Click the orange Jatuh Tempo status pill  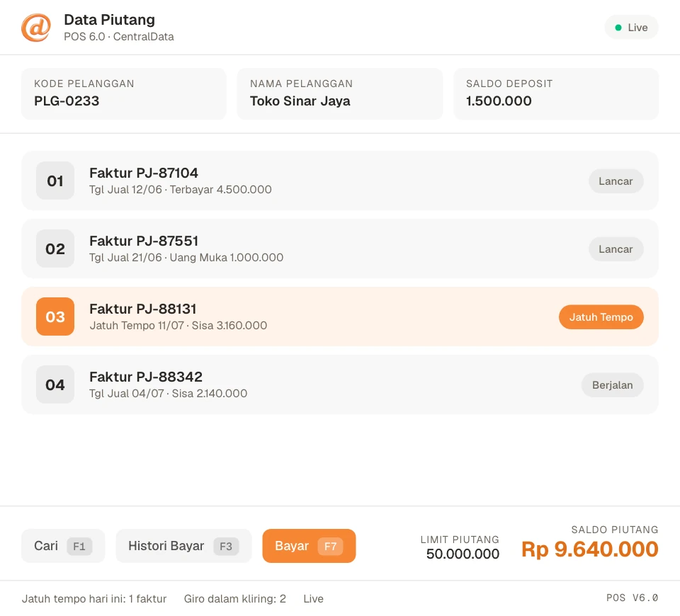(x=601, y=317)
